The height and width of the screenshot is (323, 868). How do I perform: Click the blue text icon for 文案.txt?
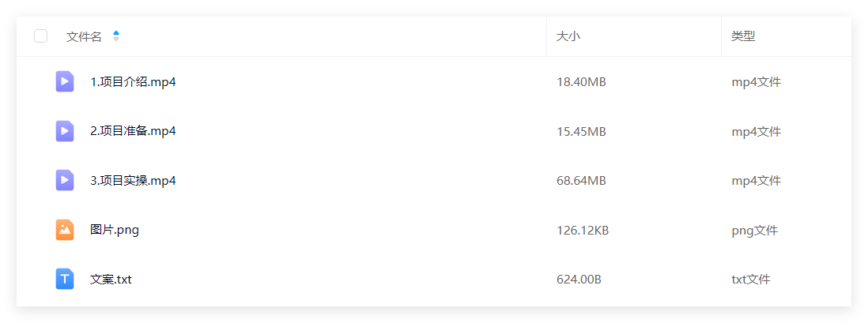point(65,279)
